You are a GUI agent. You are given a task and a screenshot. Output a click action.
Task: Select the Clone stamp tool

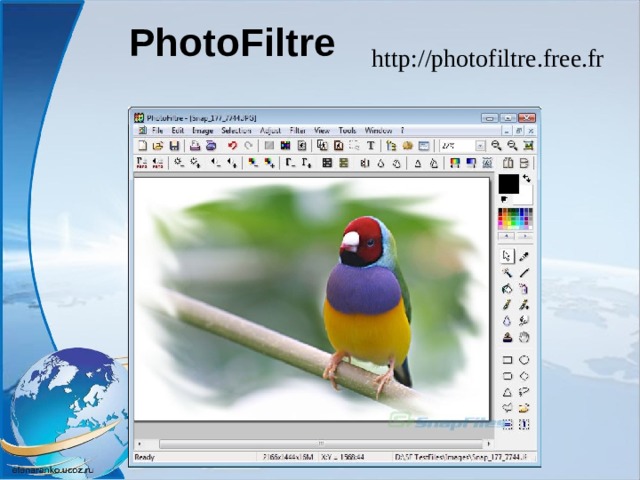coord(507,338)
